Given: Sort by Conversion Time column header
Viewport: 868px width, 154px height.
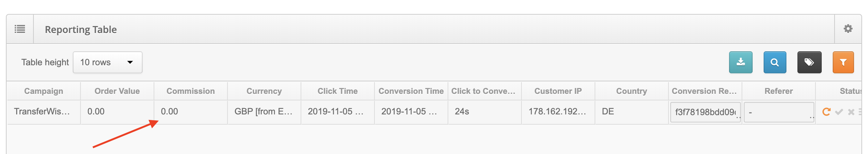Looking at the screenshot, I should 411,91.
